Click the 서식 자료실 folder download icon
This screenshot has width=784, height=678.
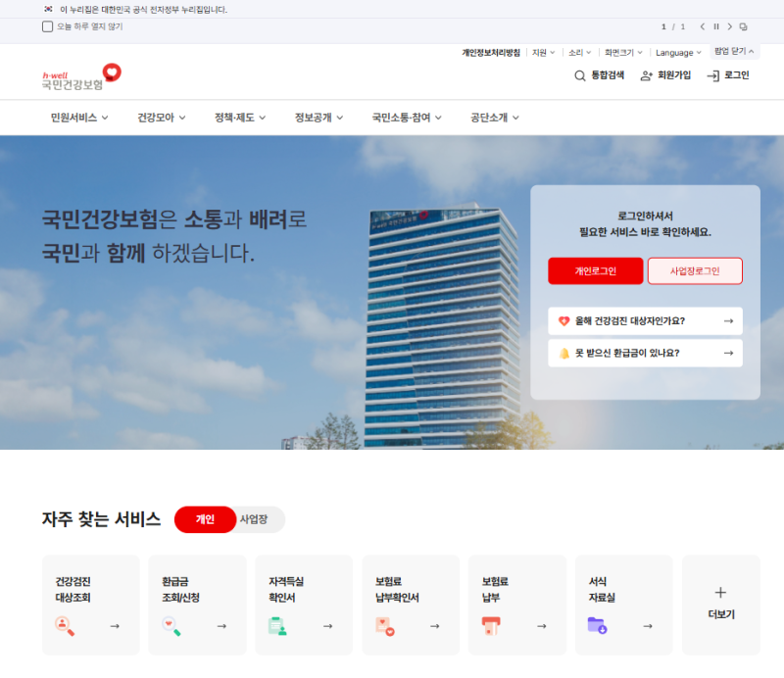(598, 625)
